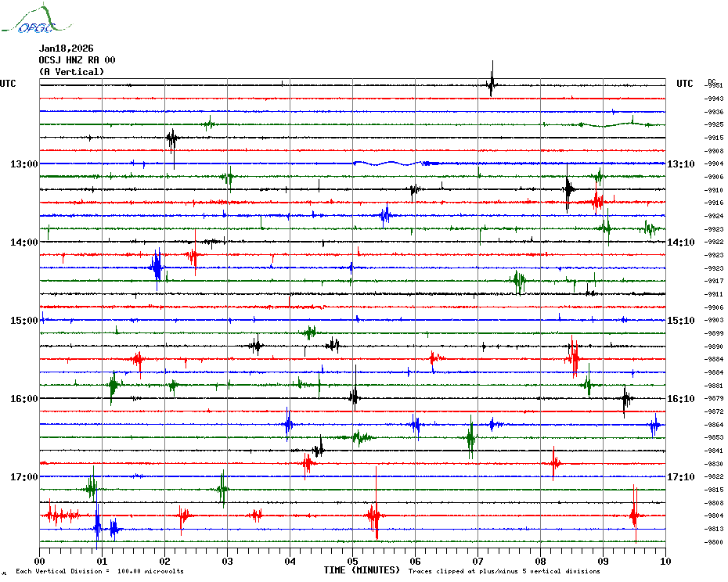Click the 14:00 time label
This screenshot has height=582, width=728.
click(x=24, y=242)
